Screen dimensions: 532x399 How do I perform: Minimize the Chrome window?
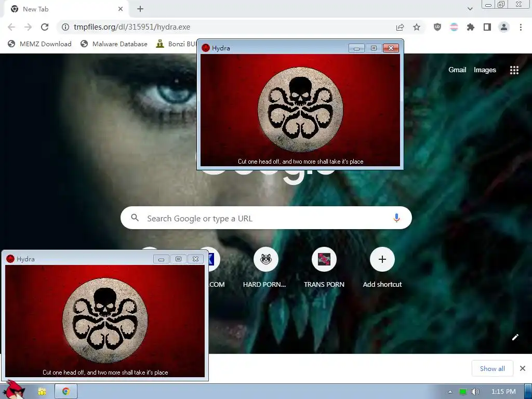pyautogui.click(x=488, y=5)
